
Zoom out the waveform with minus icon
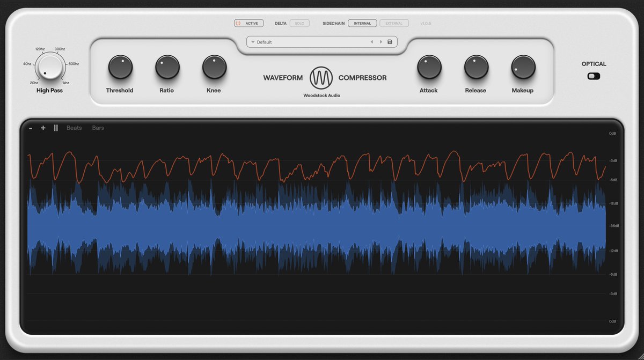tap(31, 128)
